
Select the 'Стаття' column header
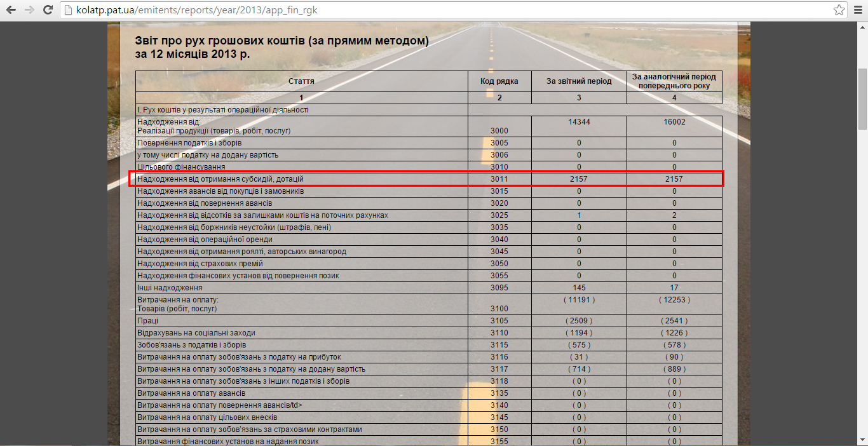pos(301,81)
